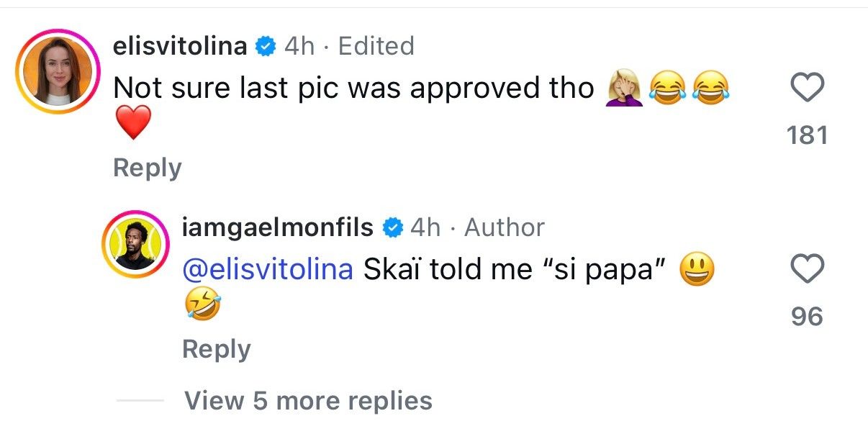View the 181 likes count

coord(808,135)
